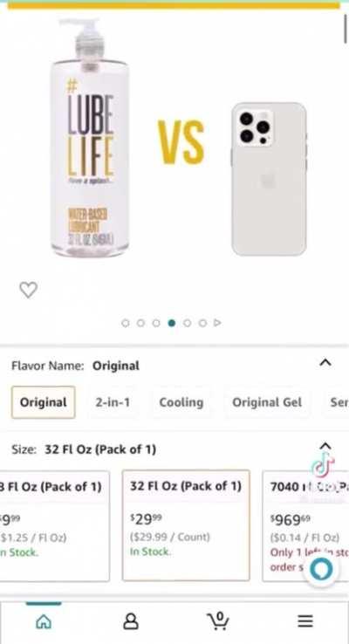The image size is (349, 644).
Task: Choose the $9.99 size option card
Action: pos(54,526)
